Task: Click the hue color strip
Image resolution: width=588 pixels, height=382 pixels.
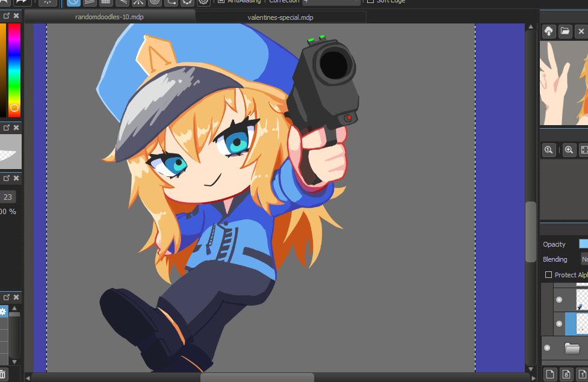Action: [14, 66]
